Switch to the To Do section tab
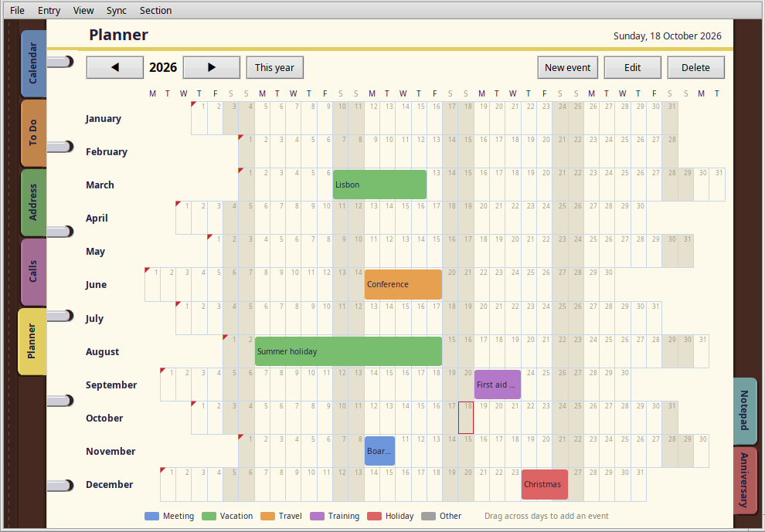Image resolution: width=765 pixels, height=532 pixels. (x=33, y=133)
